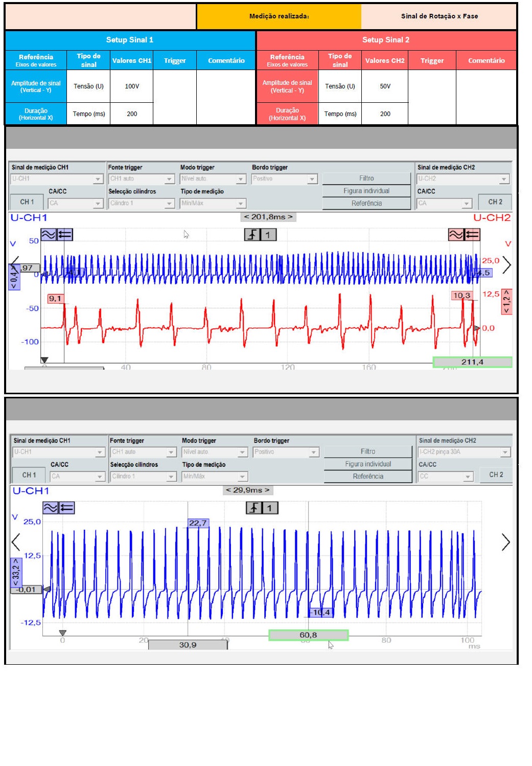Click left chevron arrow in the 29,9ms scope

click(16, 542)
